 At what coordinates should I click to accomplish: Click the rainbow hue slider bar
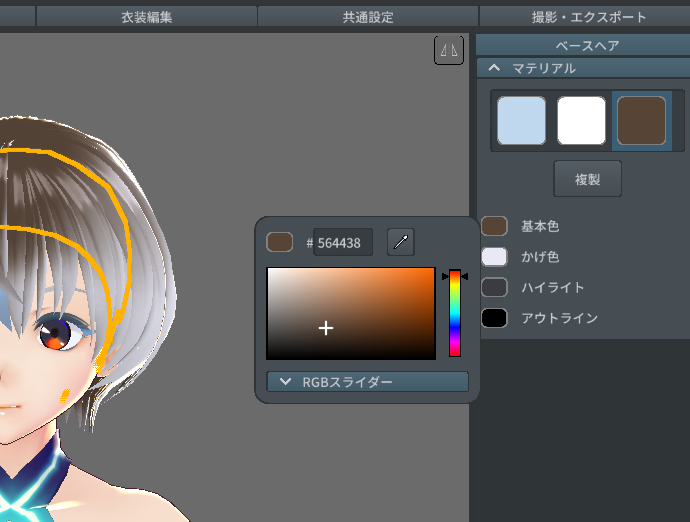tap(454, 312)
